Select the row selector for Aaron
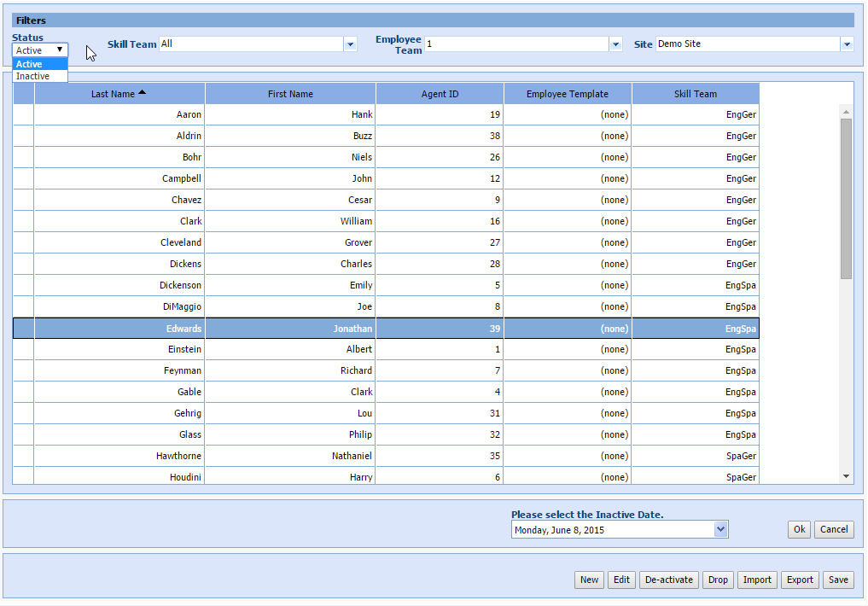This screenshot has width=868, height=606. click(x=23, y=114)
